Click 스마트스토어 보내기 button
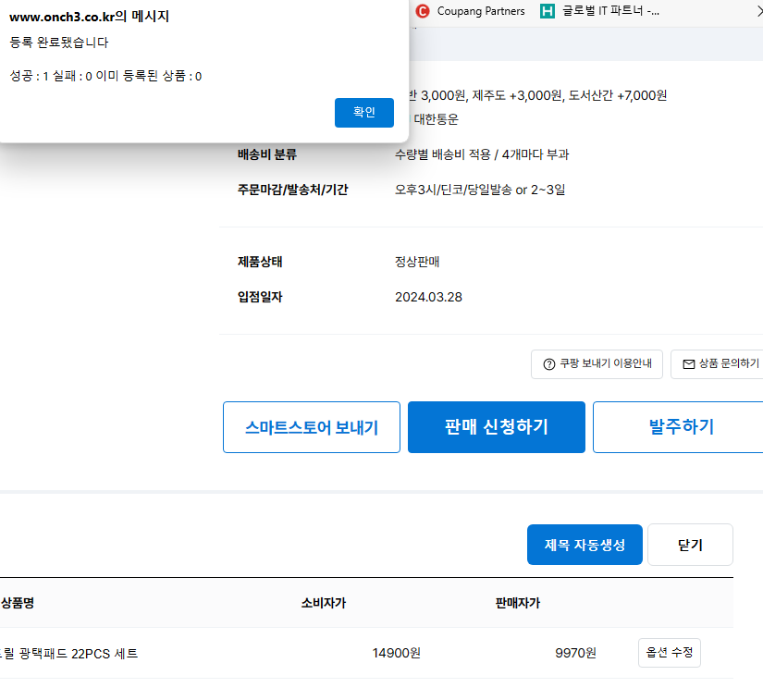The image size is (763, 700). 311,426
